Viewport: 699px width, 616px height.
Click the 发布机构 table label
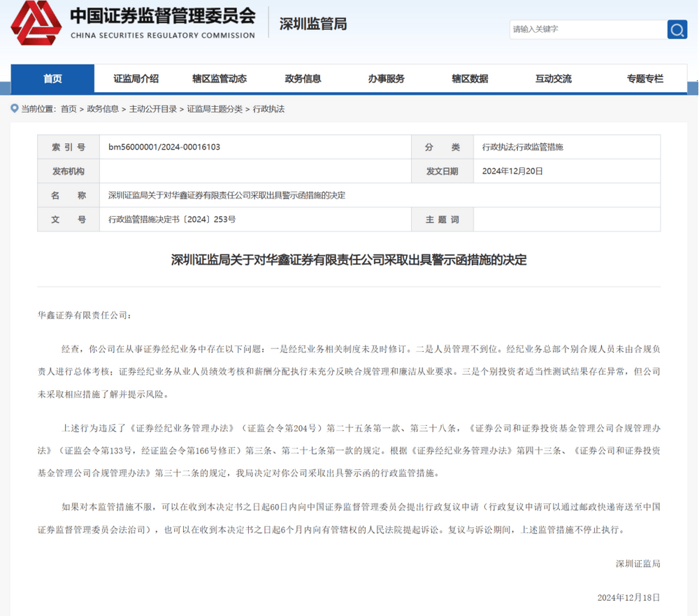69,171
